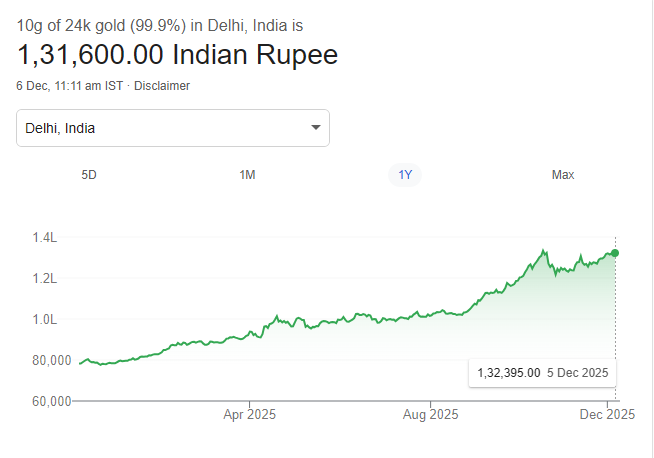Image resolution: width=654 pixels, height=458 pixels.
Task: Click the 1.4L price axis label
Action: (44, 238)
